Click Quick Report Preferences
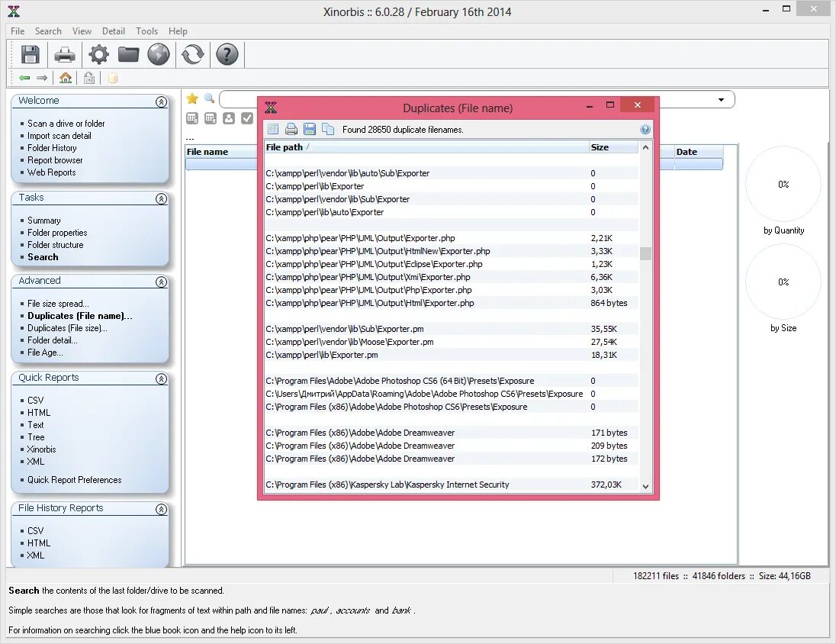836x644 pixels. pos(74,480)
